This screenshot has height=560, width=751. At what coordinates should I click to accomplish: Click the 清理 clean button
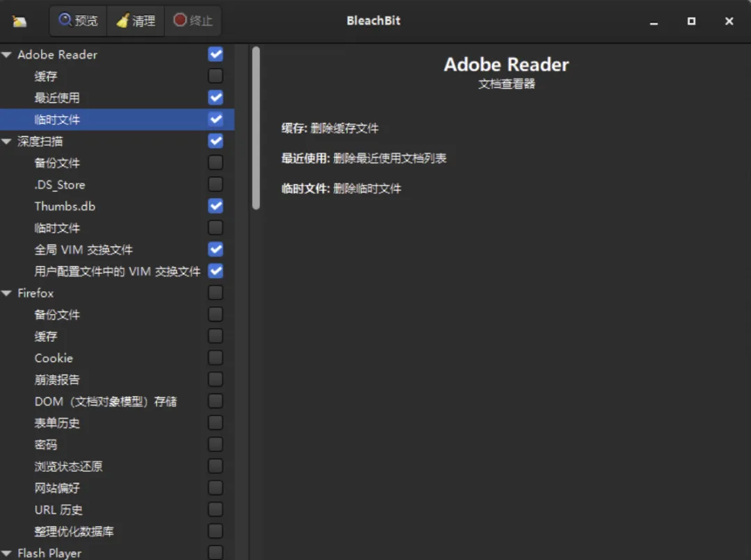[x=136, y=21]
